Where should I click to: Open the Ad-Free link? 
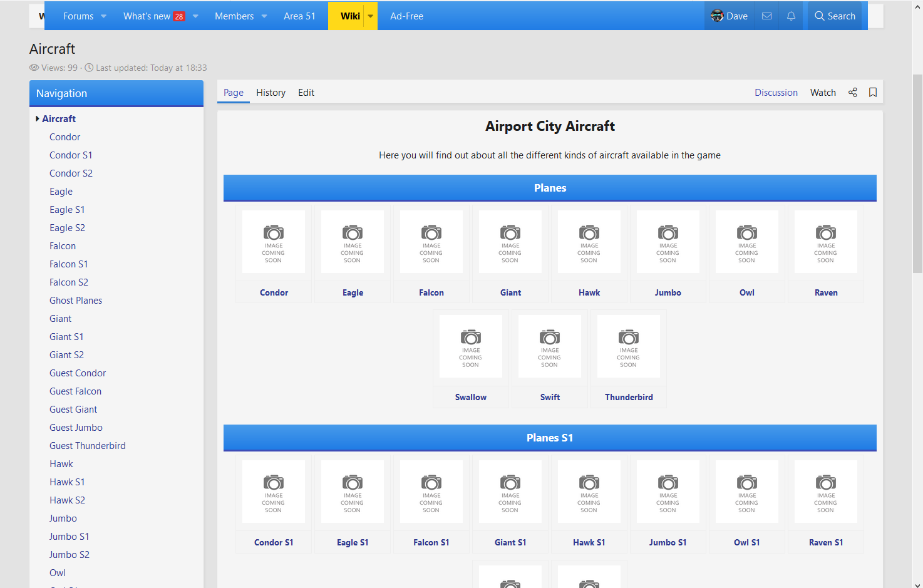click(406, 16)
